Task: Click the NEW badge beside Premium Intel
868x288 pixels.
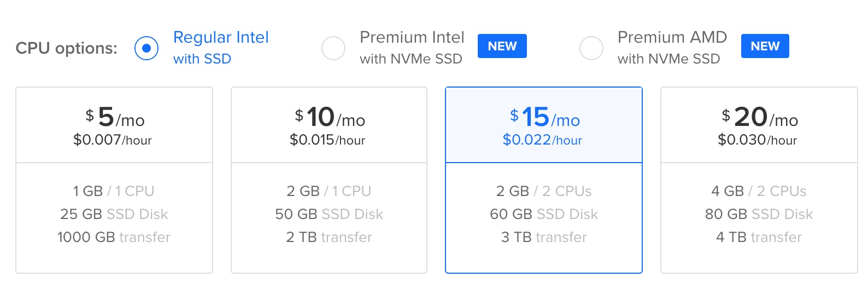Action: [502, 46]
